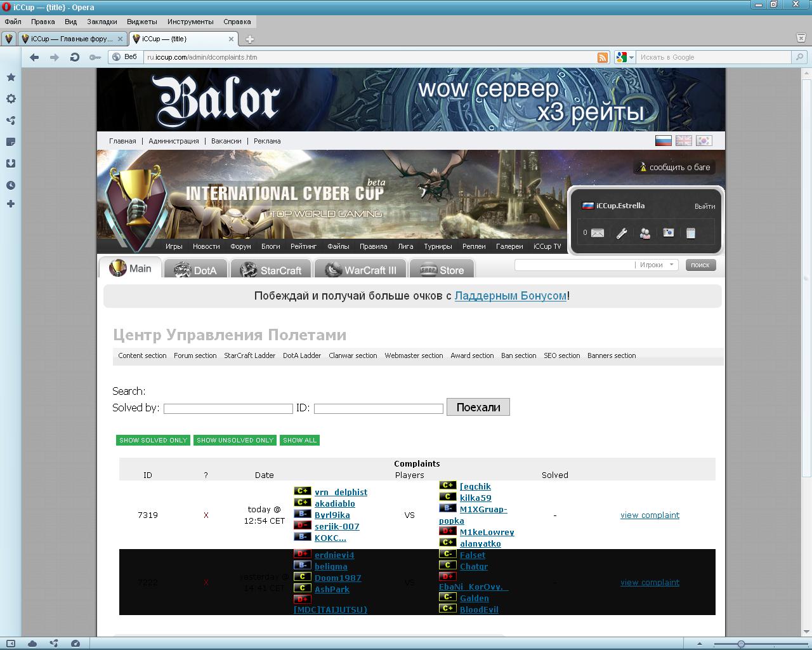Select the StarCraft site tab

click(271, 269)
